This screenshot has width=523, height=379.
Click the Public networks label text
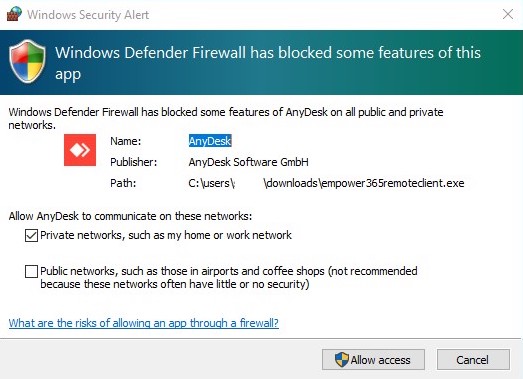coord(229,277)
